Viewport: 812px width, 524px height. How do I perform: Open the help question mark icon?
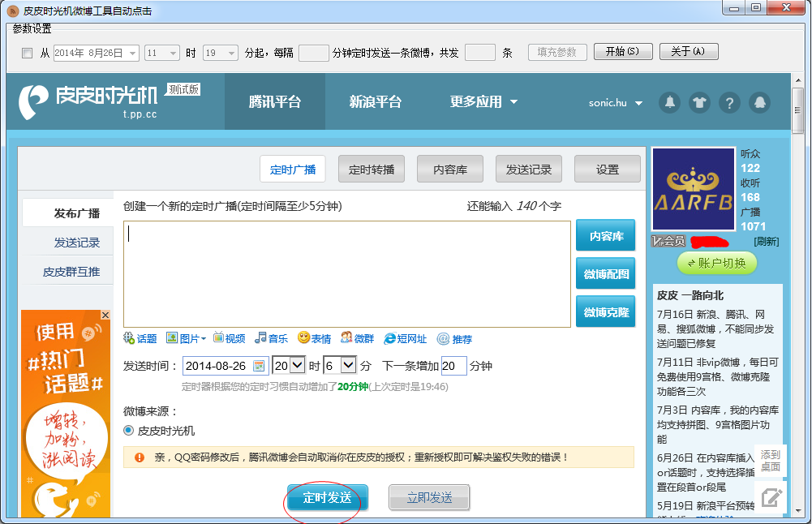point(729,102)
